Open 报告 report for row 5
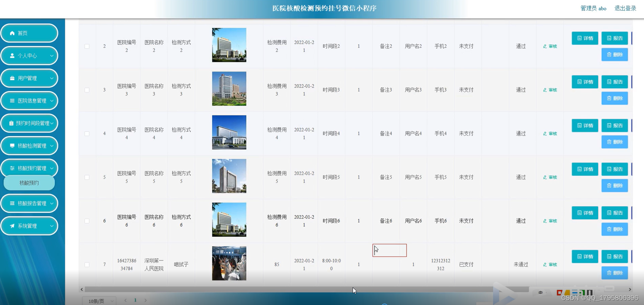 pos(615,169)
